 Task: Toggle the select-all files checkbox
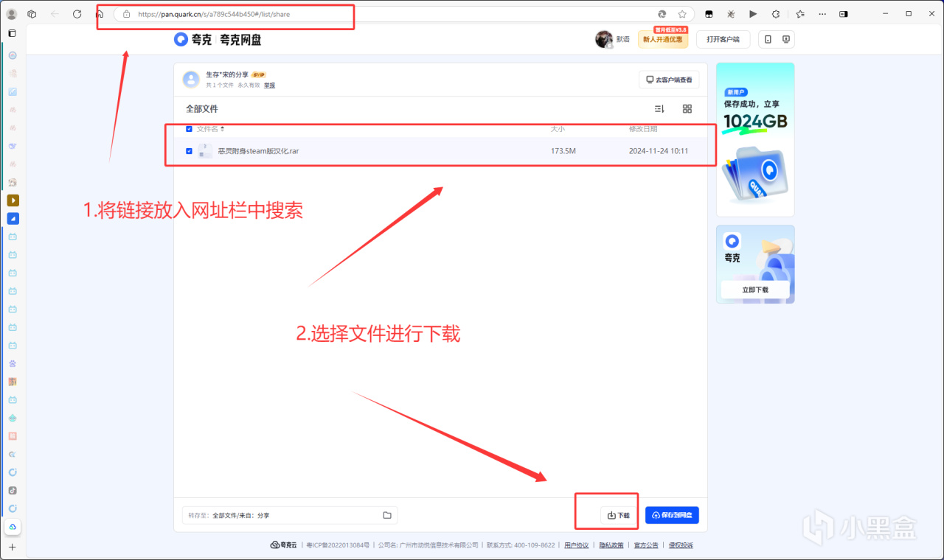point(190,129)
